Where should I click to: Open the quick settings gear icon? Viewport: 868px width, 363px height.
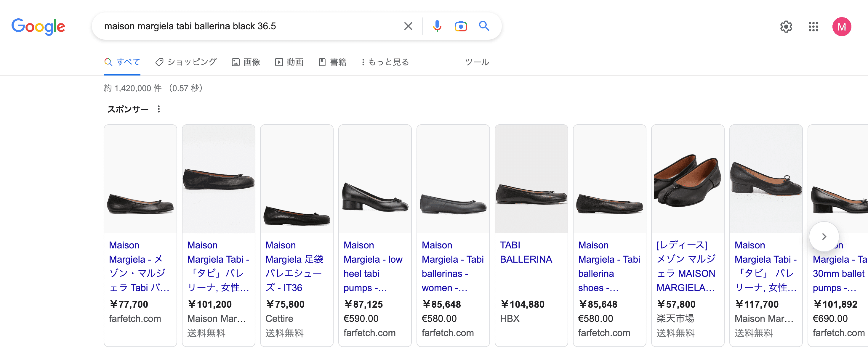click(787, 27)
